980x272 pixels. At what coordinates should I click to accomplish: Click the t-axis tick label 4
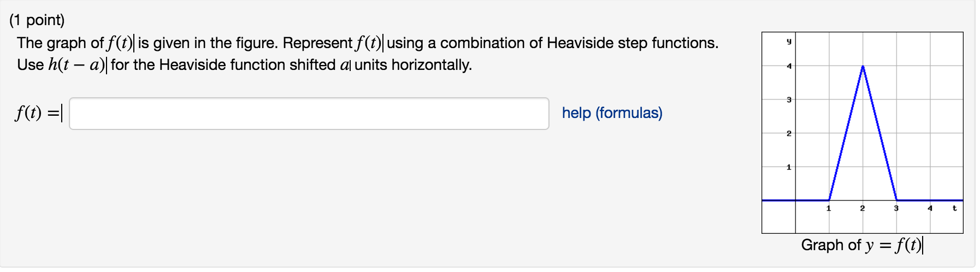click(x=930, y=208)
